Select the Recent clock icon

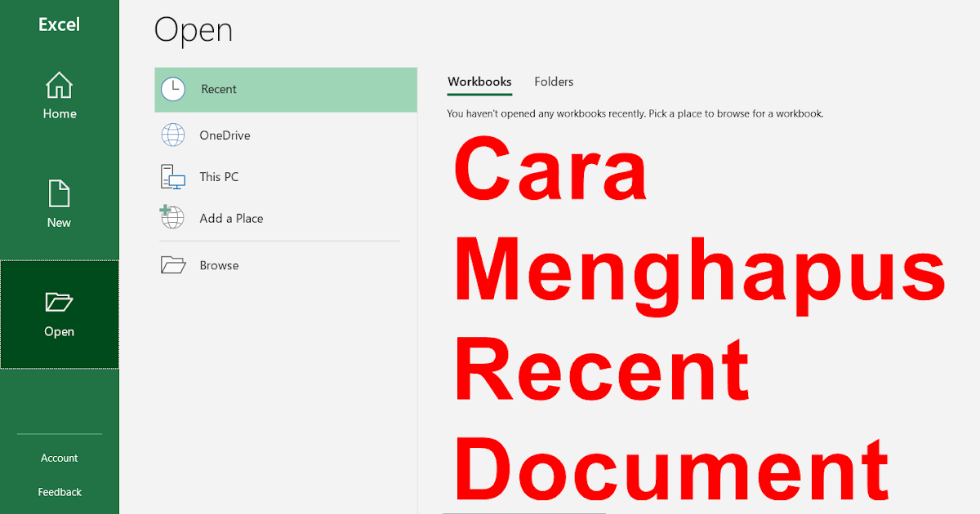pyautogui.click(x=173, y=90)
